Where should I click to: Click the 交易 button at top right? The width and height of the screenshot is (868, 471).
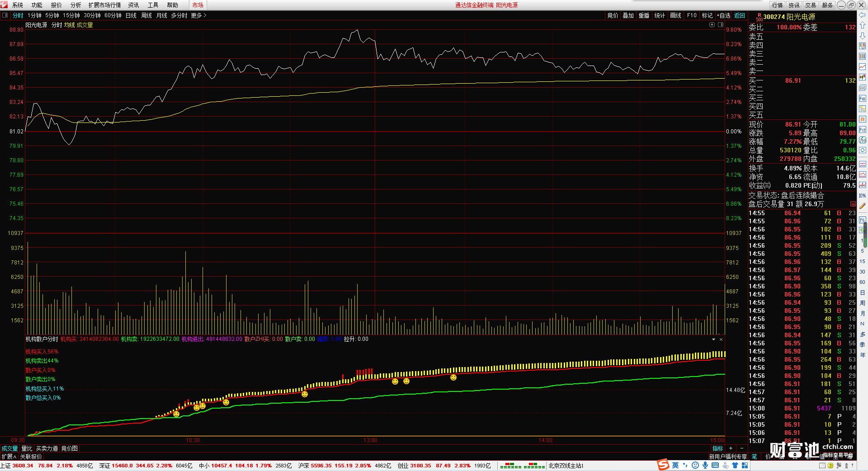click(x=811, y=5)
